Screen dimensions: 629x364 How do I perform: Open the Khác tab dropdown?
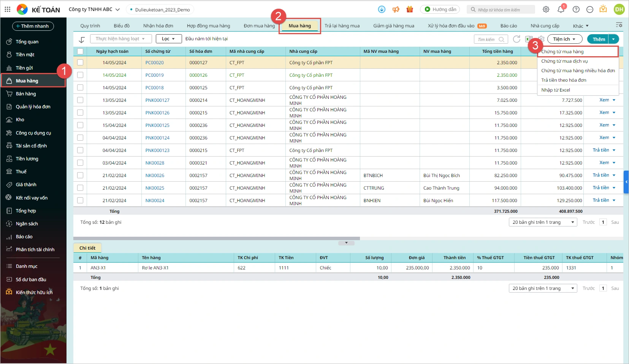pos(581,26)
